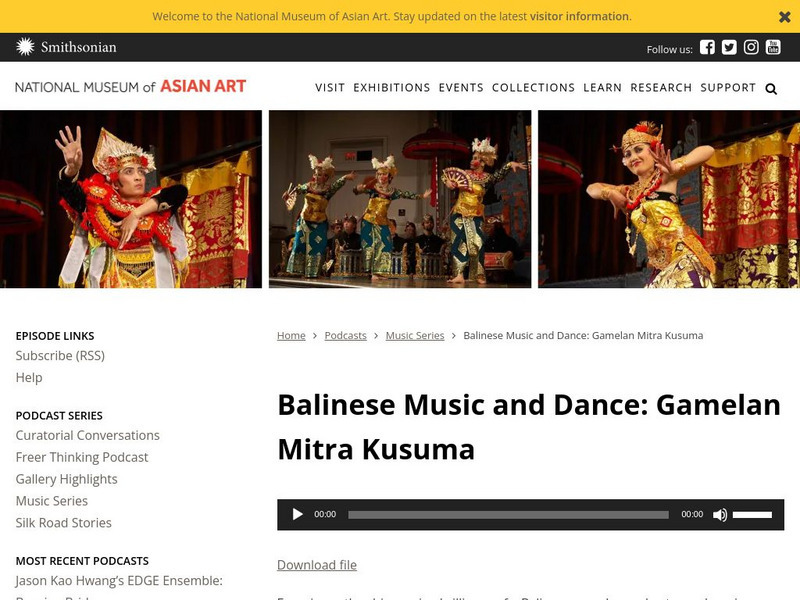
Task: Click the Download file link
Action: click(x=317, y=565)
